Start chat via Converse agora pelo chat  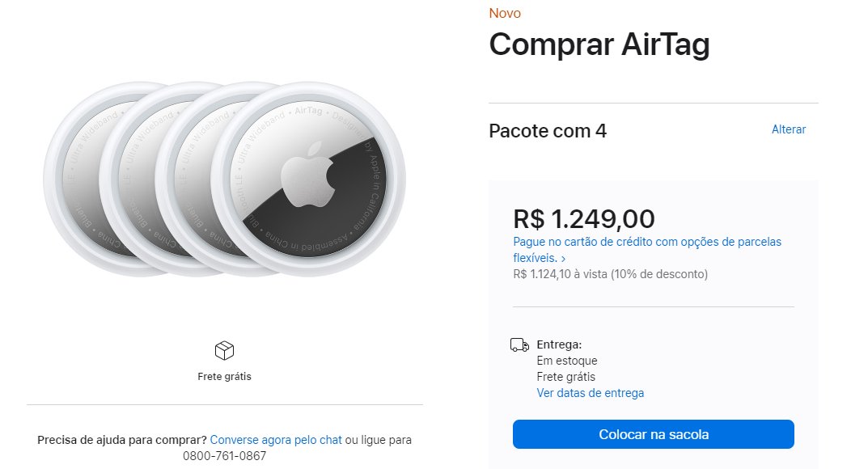pyautogui.click(x=276, y=440)
